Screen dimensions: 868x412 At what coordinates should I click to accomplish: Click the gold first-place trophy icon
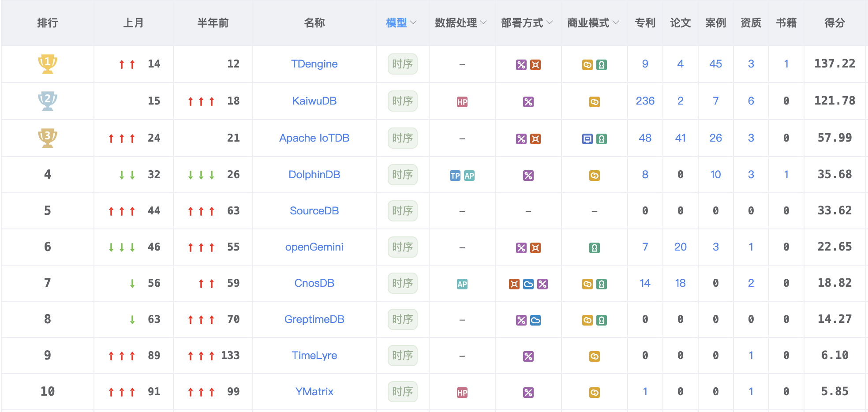coord(48,64)
